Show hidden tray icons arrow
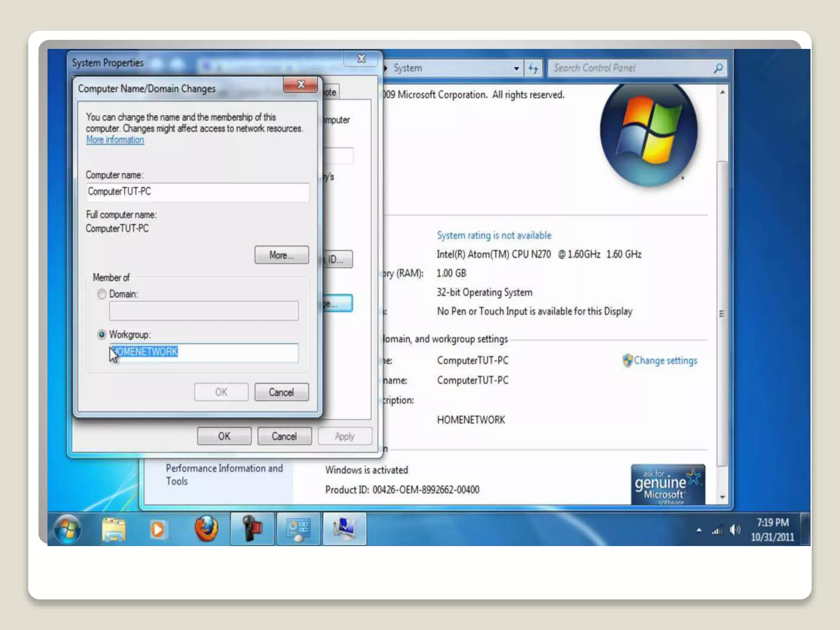 pos(699,530)
